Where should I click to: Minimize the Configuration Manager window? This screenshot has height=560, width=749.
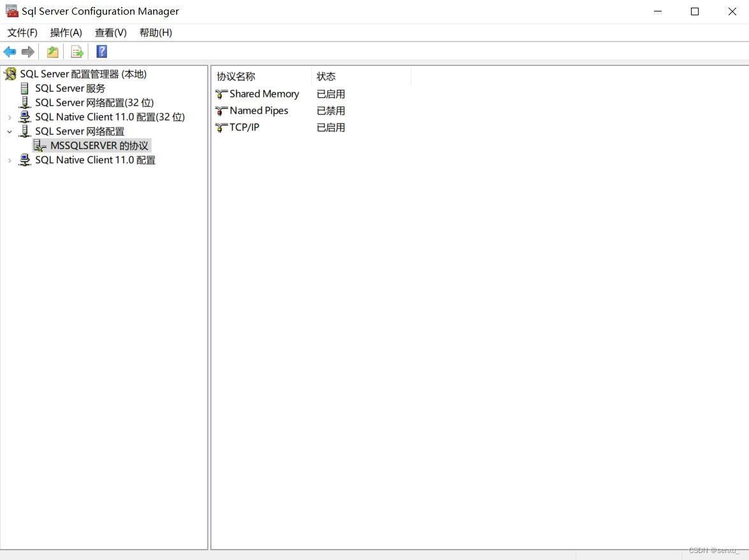pyautogui.click(x=658, y=11)
